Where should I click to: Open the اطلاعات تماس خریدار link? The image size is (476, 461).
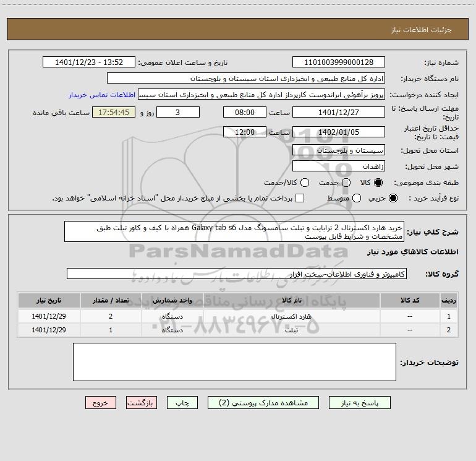click(102, 95)
